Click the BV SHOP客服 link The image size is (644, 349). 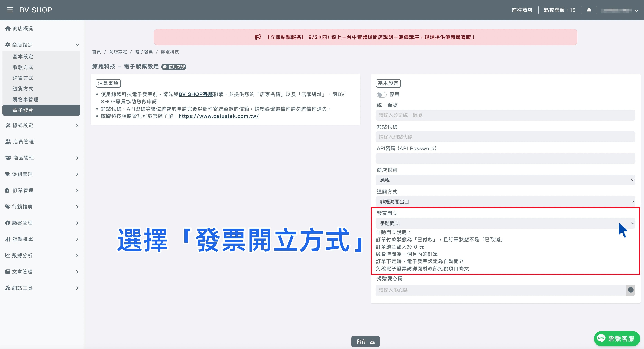pos(196,94)
